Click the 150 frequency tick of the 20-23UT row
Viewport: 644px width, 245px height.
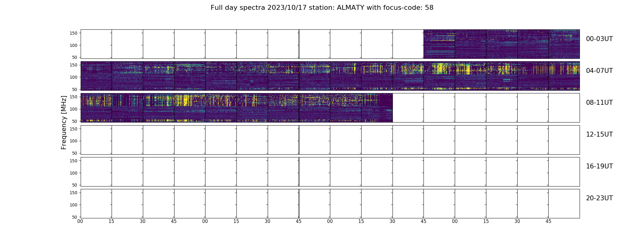point(74,193)
